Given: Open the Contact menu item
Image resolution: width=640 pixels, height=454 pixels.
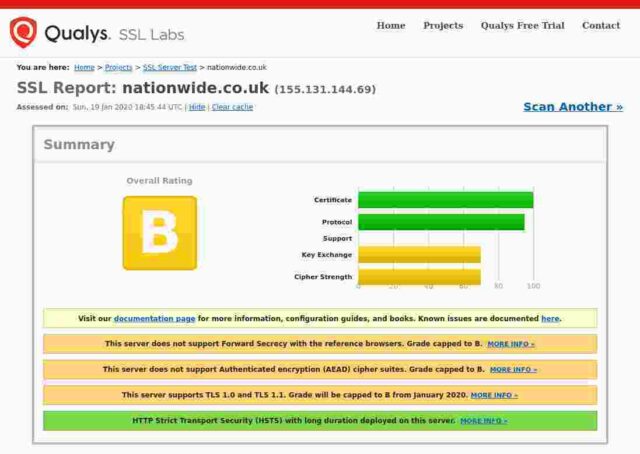Looking at the screenshot, I should click(x=601, y=25).
